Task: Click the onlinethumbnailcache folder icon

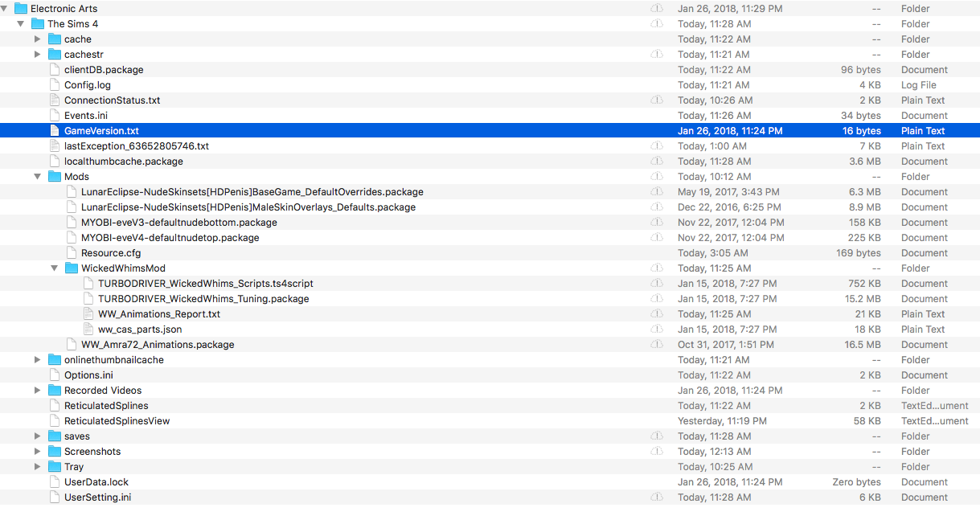Action: point(55,360)
